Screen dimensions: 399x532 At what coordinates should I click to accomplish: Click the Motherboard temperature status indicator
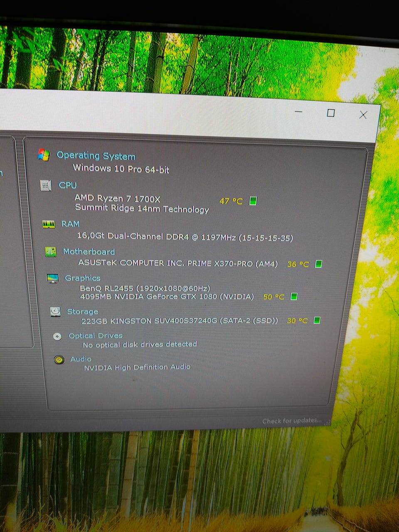(x=318, y=264)
